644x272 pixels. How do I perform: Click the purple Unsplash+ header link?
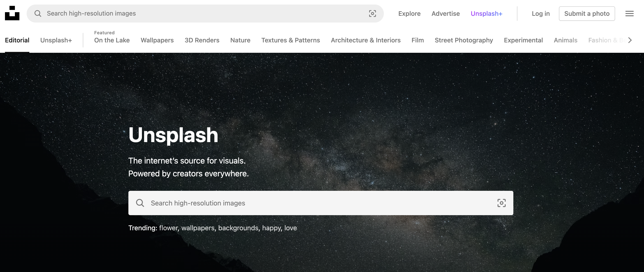point(486,14)
